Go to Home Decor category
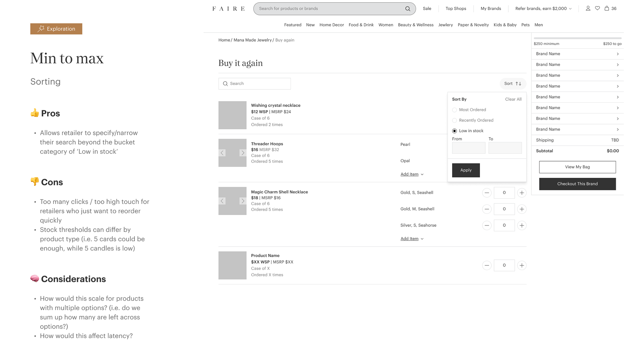The width and height of the screenshot is (624, 364). [331, 25]
